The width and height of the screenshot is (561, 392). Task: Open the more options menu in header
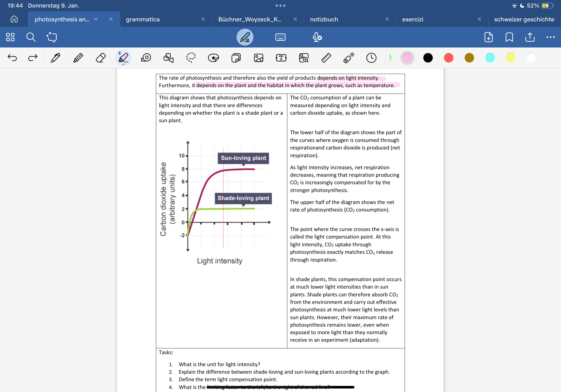point(550,37)
